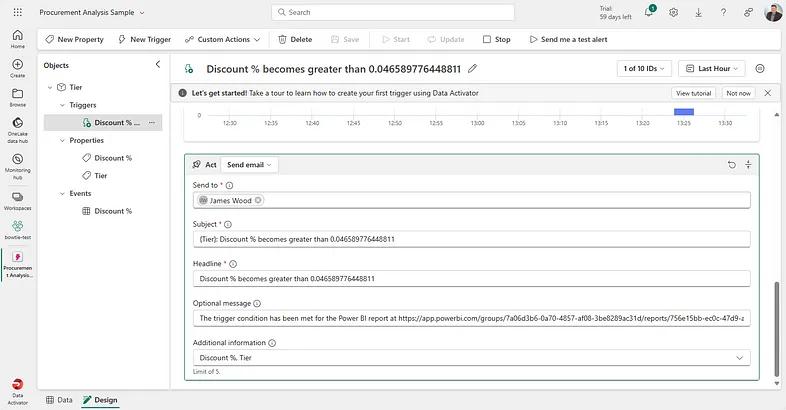Open the Data Activator experience switcher

pos(18,391)
